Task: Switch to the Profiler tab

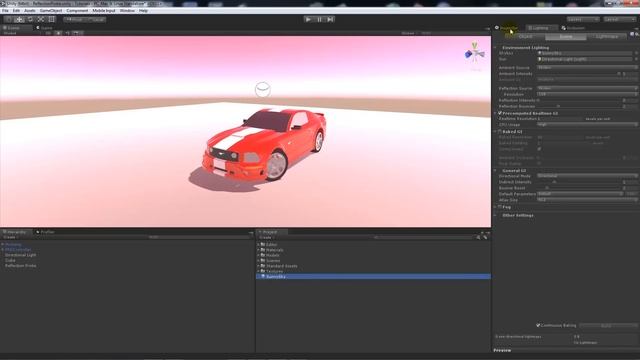Action: (x=45, y=232)
